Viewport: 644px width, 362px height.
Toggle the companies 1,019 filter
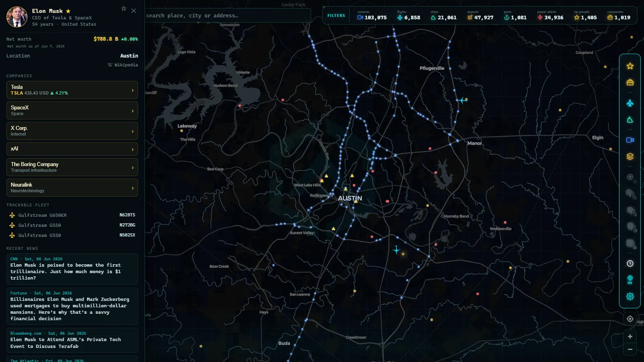619,16
